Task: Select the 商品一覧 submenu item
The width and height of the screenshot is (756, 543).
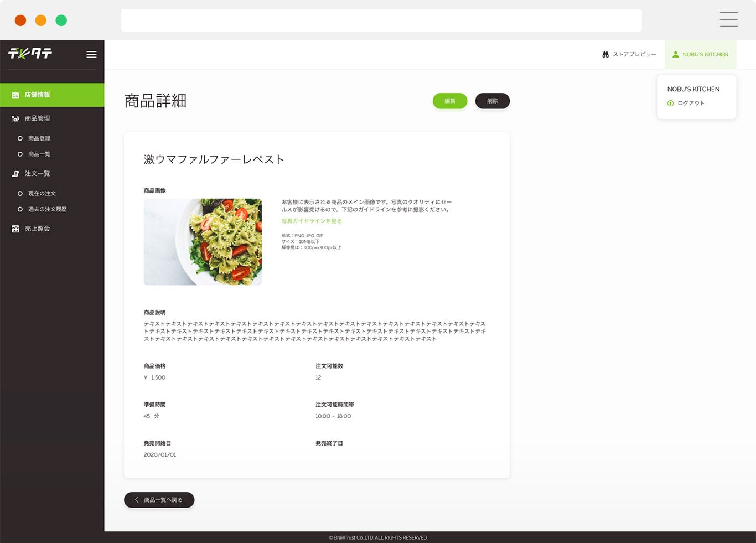Action: click(39, 154)
